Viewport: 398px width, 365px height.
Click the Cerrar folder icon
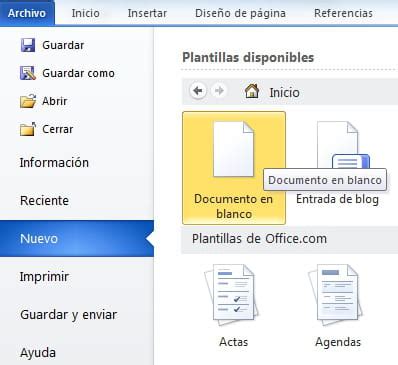pyautogui.click(x=28, y=129)
